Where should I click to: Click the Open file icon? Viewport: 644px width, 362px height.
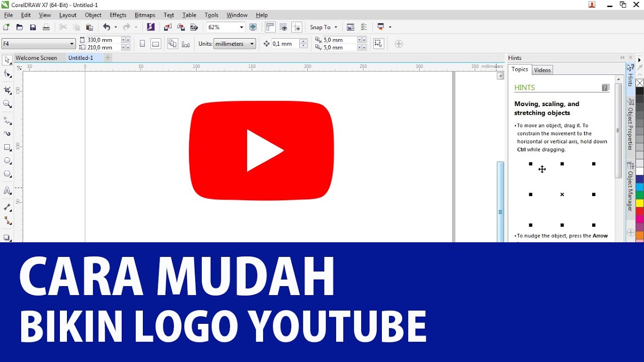(20, 27)
